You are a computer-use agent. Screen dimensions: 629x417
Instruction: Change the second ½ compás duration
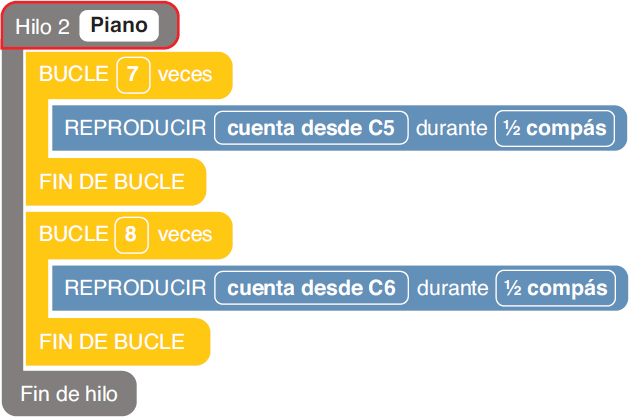pyautogui.click(x=556, y=288)
